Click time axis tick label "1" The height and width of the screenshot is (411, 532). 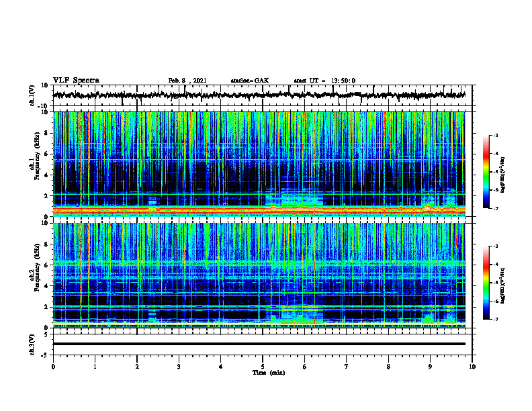[95, 367]
